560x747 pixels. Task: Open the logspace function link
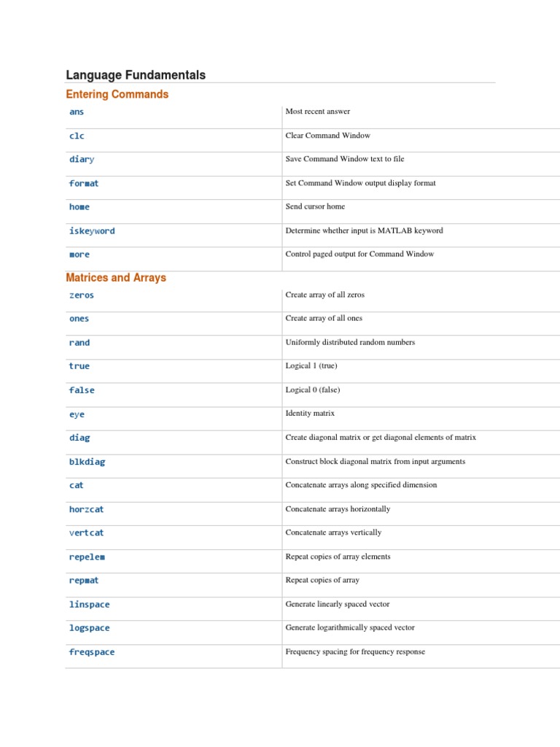(x=90, y=628)
